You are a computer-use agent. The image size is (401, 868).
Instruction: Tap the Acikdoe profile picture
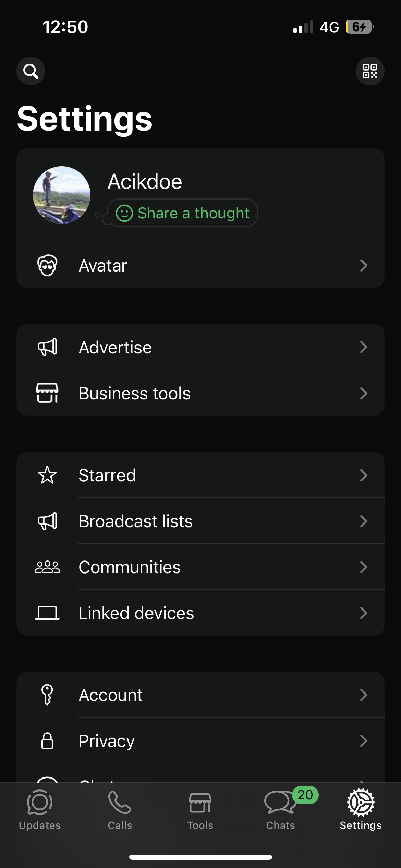pyautogui.click(x=62, y=195)
